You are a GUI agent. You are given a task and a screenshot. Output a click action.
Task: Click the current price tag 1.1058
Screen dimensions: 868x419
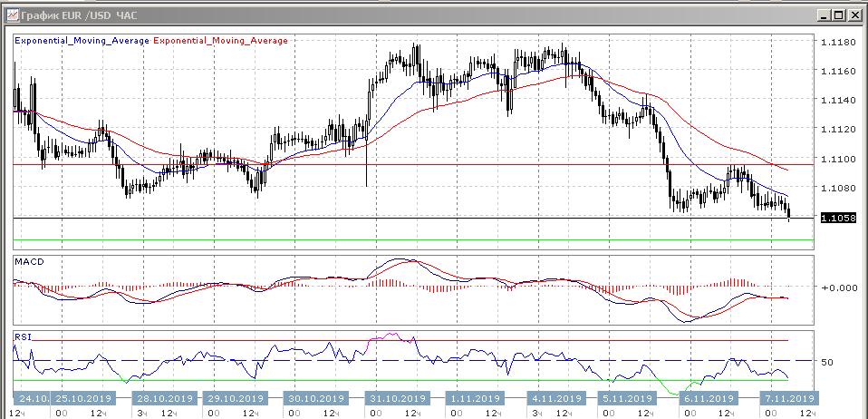pyautogui.click(x=838, y=219)
